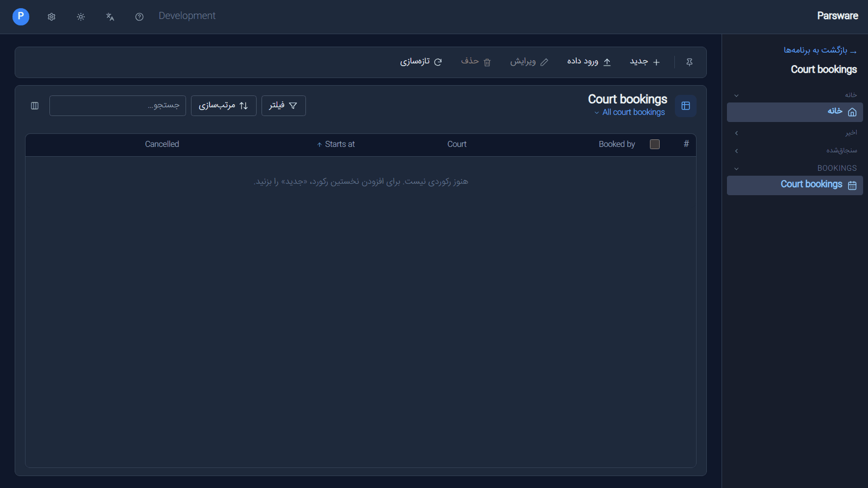The image size is (868, 488).
Task: Focus the جستجو search field
Action: click(x=118, y=106)
